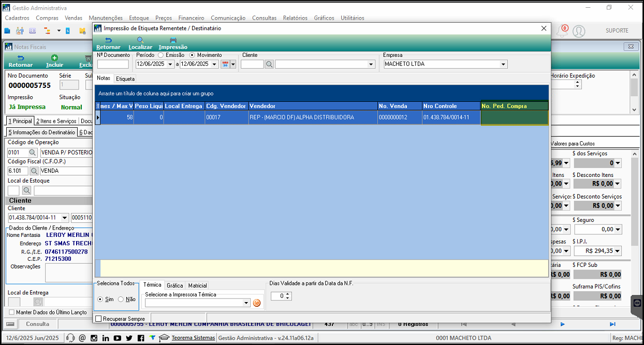Click the blue building icon in the main toolbar

pos(7,31)
